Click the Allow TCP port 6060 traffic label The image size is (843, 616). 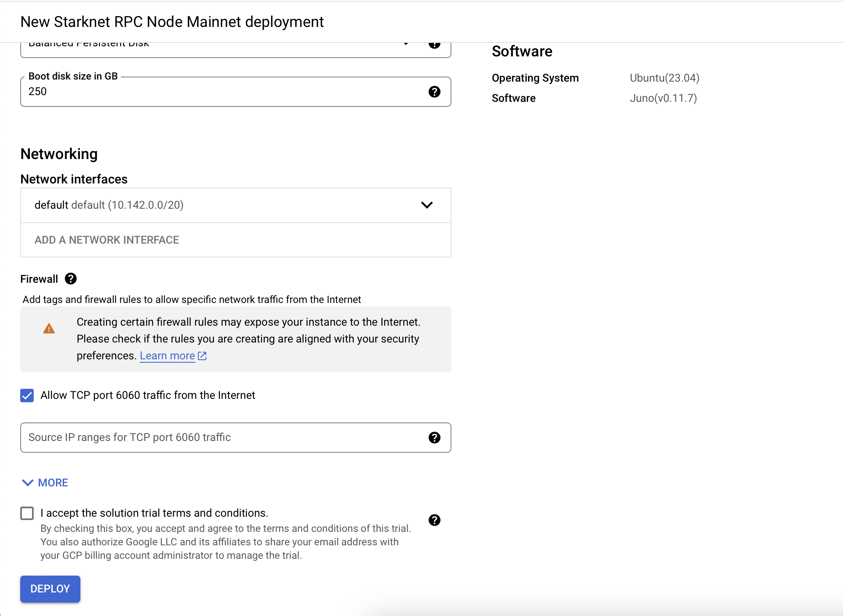coord(148,396)
